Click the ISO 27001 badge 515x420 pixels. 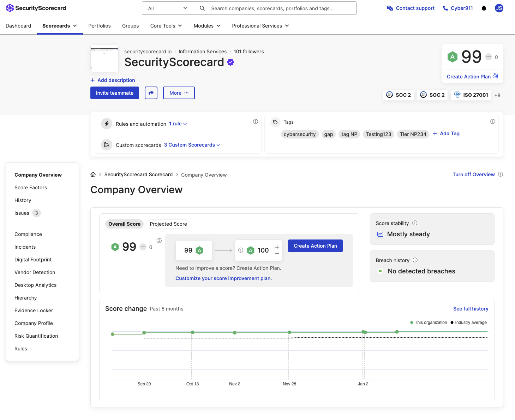click(471, 95)
